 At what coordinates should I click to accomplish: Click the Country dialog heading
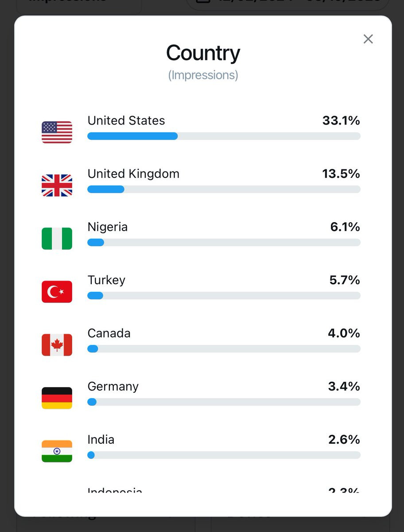coord(203,53)
